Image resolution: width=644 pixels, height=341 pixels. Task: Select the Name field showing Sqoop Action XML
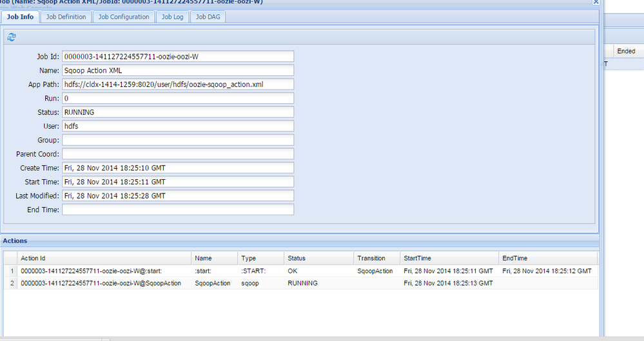pos(178,70)
